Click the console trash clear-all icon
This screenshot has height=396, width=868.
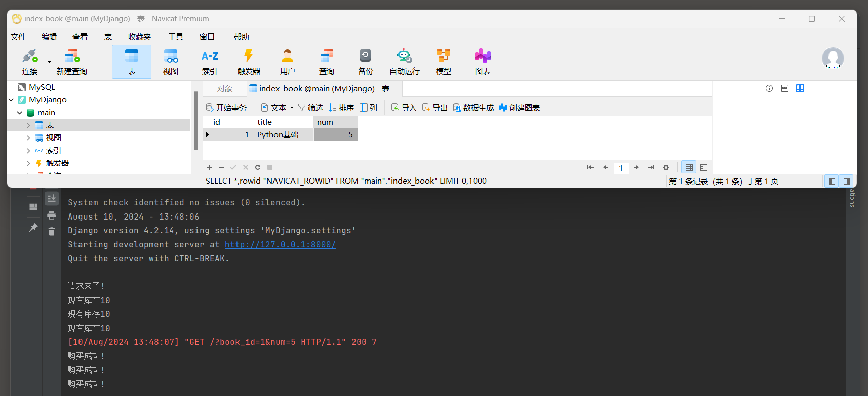point(52,231)
